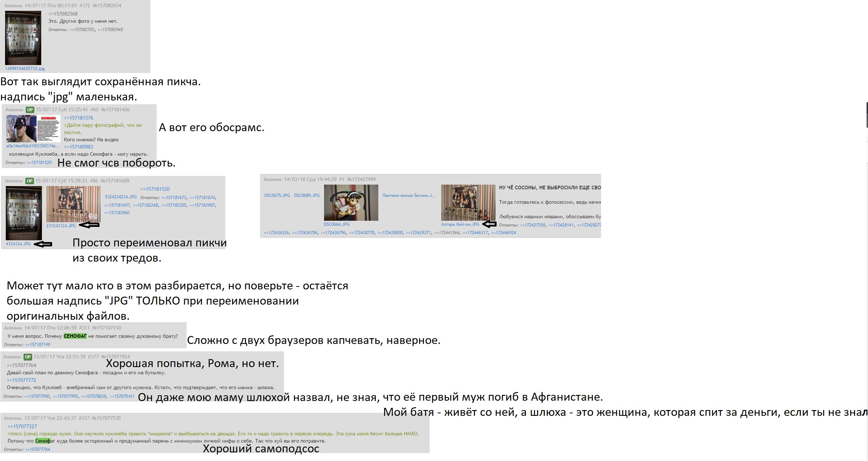Open the DSC0664.JPG anime figure thumbnail

tap(351, 203)
